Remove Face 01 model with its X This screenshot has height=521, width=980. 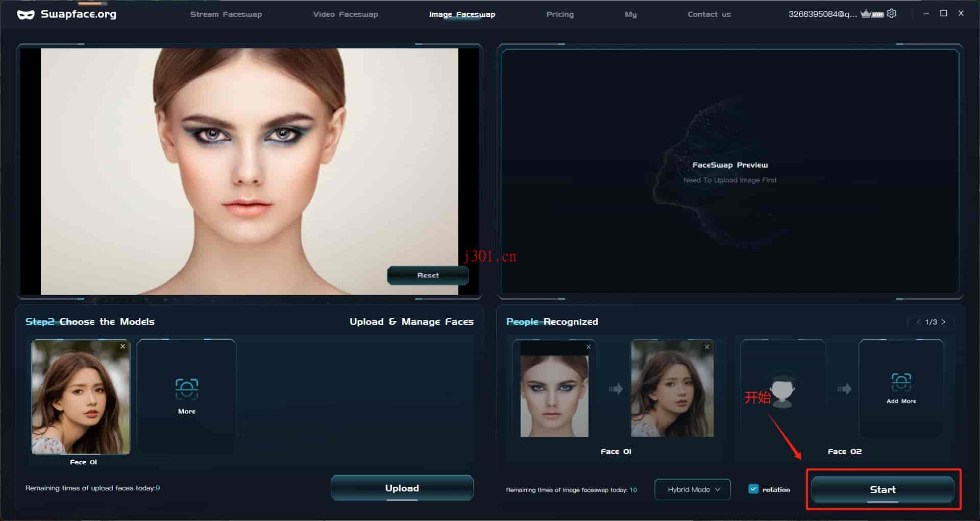pos(122,346)
